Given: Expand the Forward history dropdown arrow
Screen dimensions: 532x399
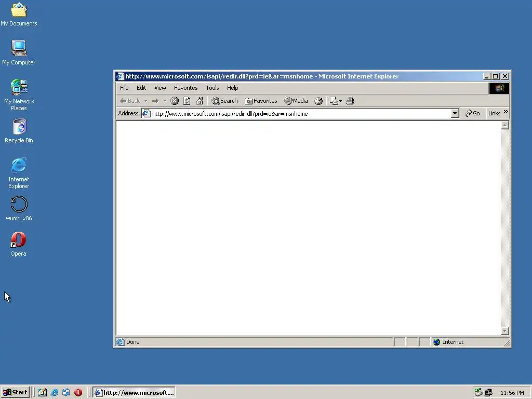Looking at the screenshot, I should click(x=165, y=101).
